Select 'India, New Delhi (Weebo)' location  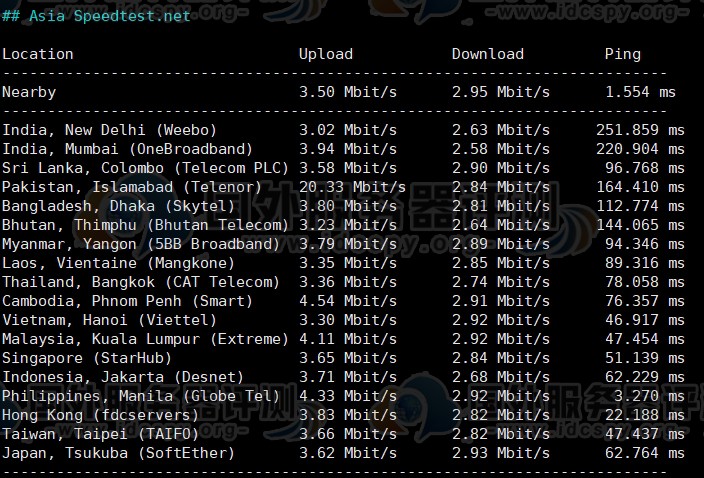[x=110, y=130]
